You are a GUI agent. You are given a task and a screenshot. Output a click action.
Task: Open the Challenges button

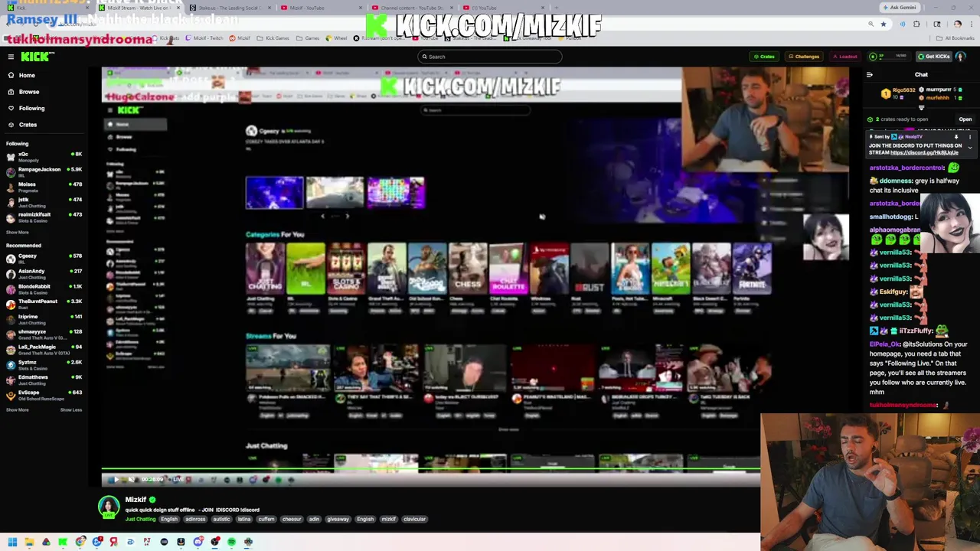803,57
